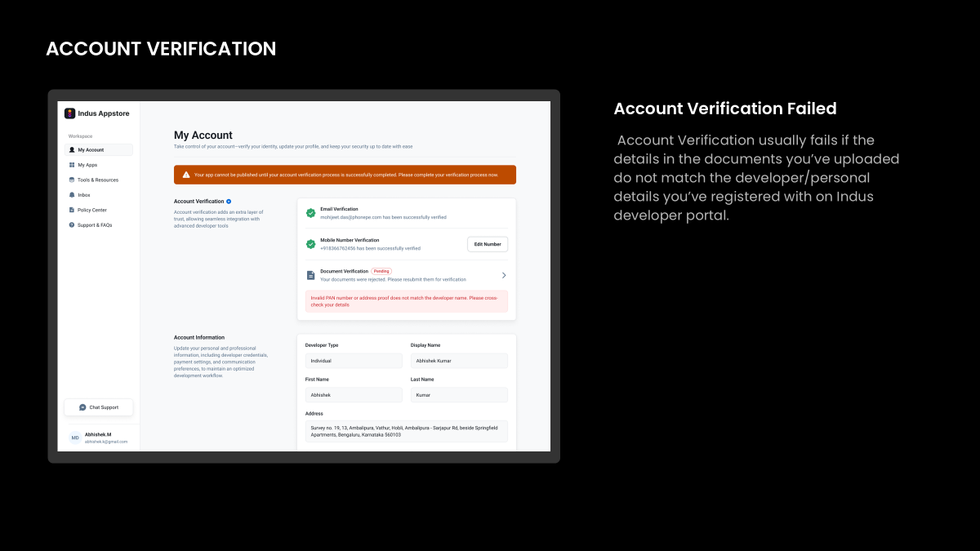Click 'Your documents were rejected' message
This screenshot has height=551, width=980.
[393, 279]
